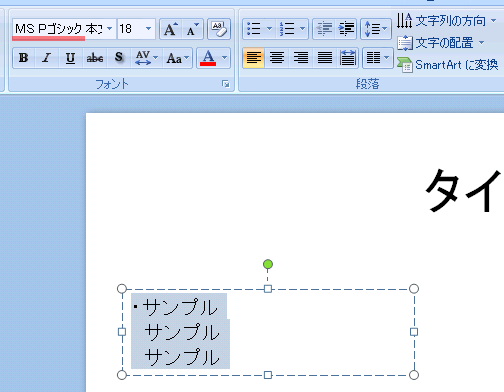
Task: Click the top middle sizing handle of text box
Action: [268, 289]
